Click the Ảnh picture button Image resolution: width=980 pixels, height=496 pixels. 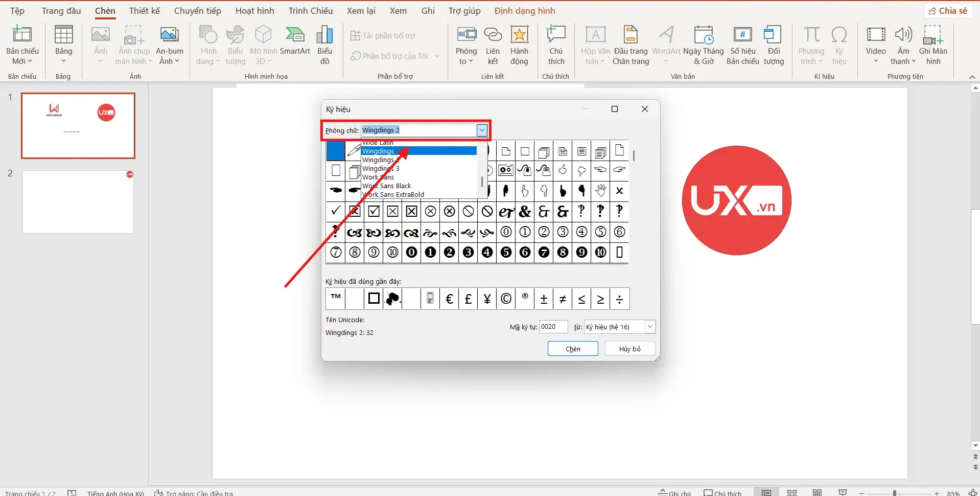101,46
